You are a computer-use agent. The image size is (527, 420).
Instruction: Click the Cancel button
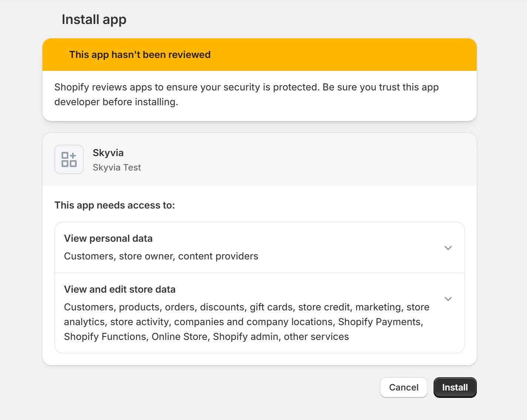[x=404, y=388]
